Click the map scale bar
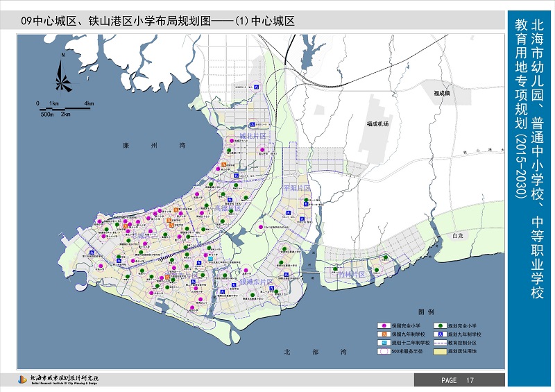Viewport: 555px width, 392px height. point(65,108)
